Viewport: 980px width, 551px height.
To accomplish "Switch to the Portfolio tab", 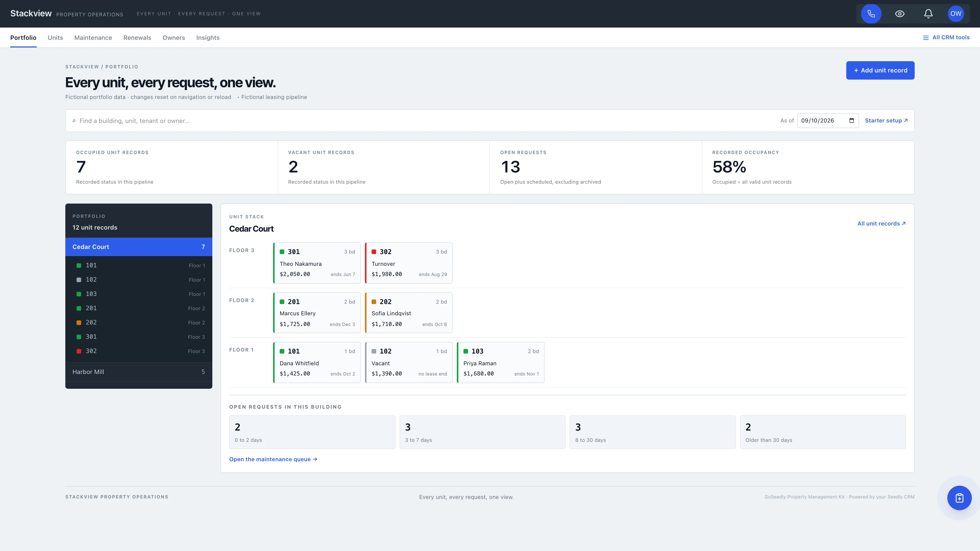I will [x=23, y=38].
